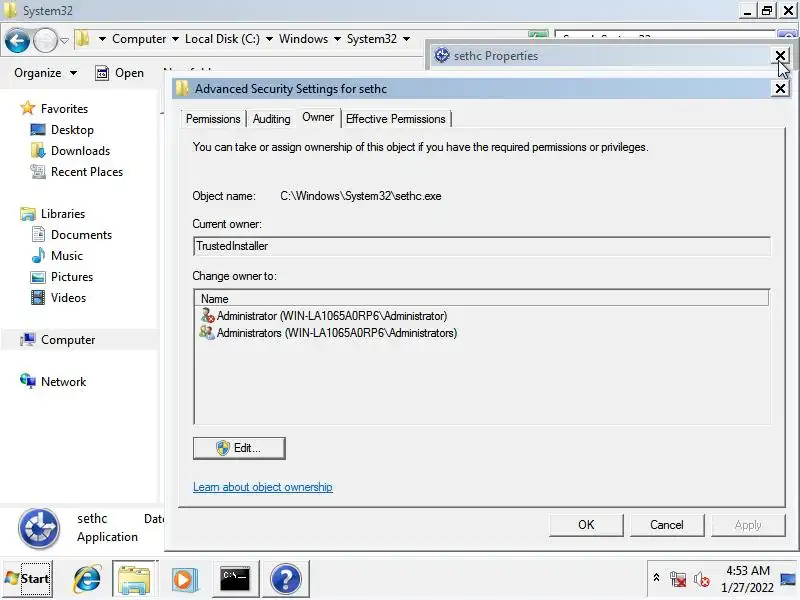Open Music library
Screen dimensions: 800x600
pyautogui.click(x=67, y=256)
